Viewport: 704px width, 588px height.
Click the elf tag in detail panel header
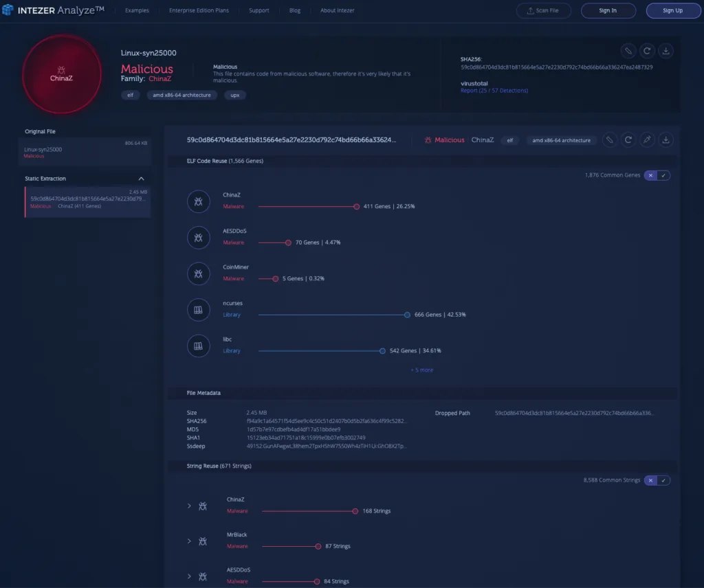[510, 140]
